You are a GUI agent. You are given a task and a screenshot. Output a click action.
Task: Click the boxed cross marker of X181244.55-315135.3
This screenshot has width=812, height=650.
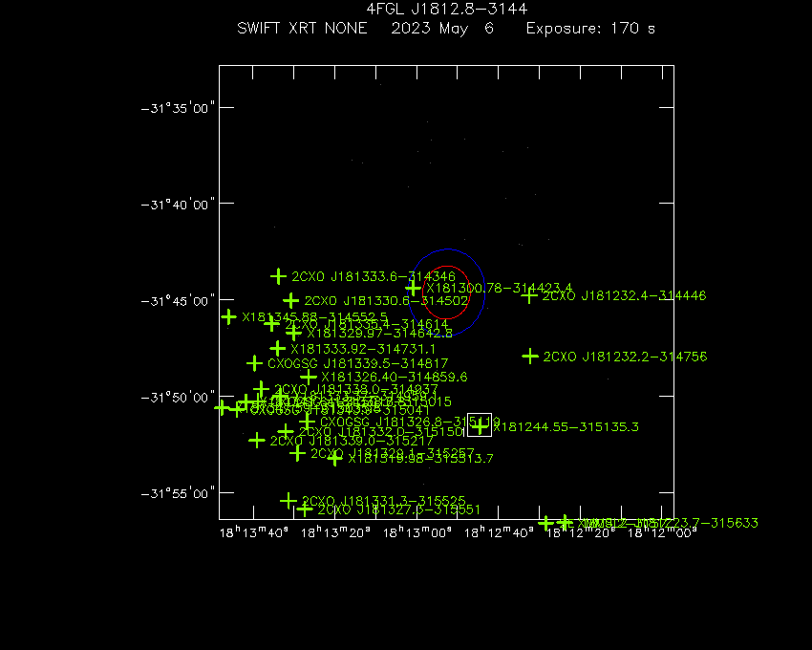(x=480, y=426)
